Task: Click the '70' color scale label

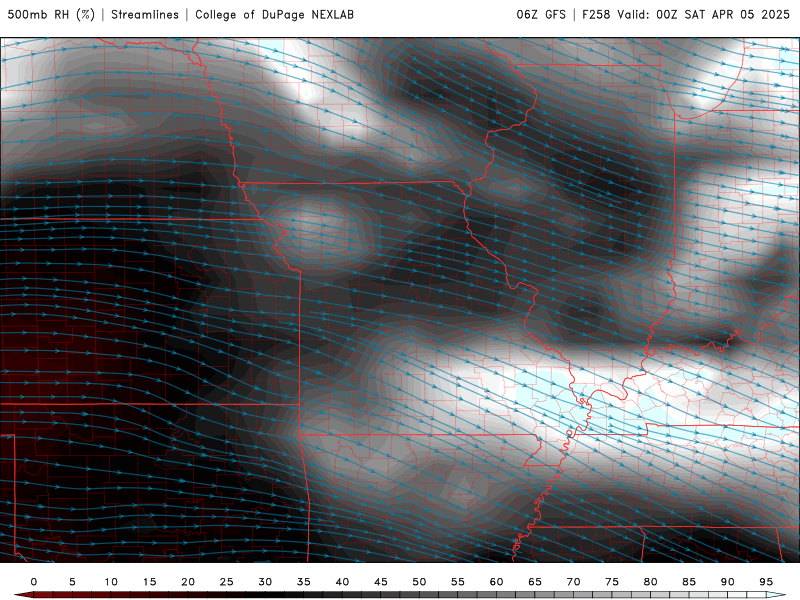Action: [573, 582]
